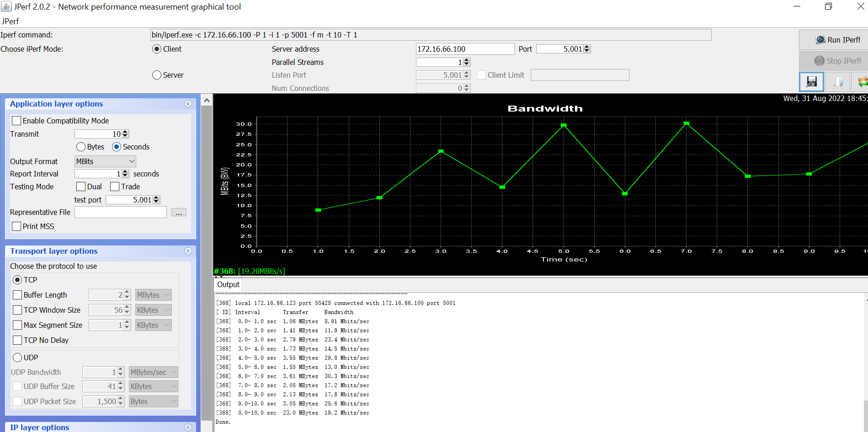868x432 pixels.
Task: Switch iPerf mode to Server
Action: [157, 75]
